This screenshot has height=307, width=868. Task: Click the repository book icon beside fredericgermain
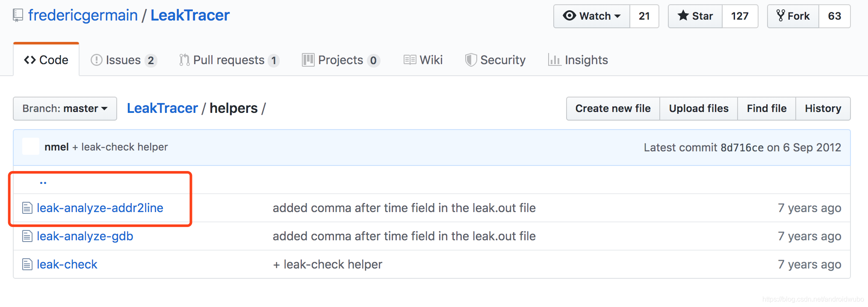[18, 15]
